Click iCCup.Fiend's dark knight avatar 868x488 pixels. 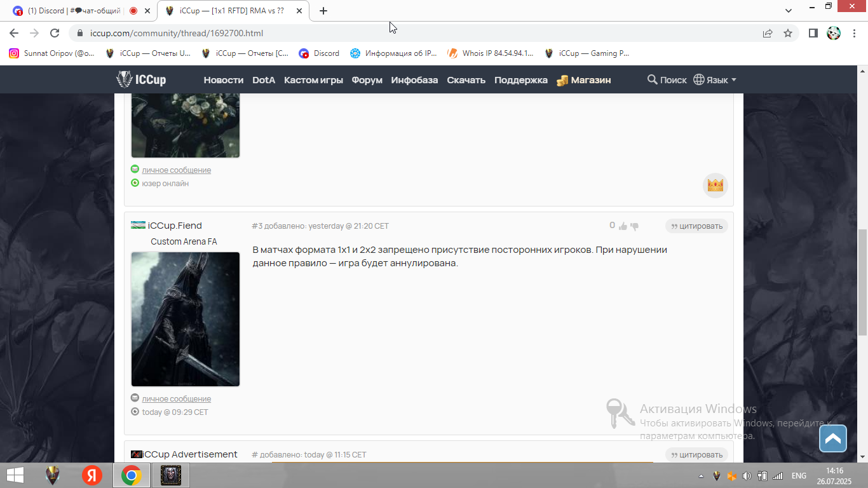click(186, 319)
